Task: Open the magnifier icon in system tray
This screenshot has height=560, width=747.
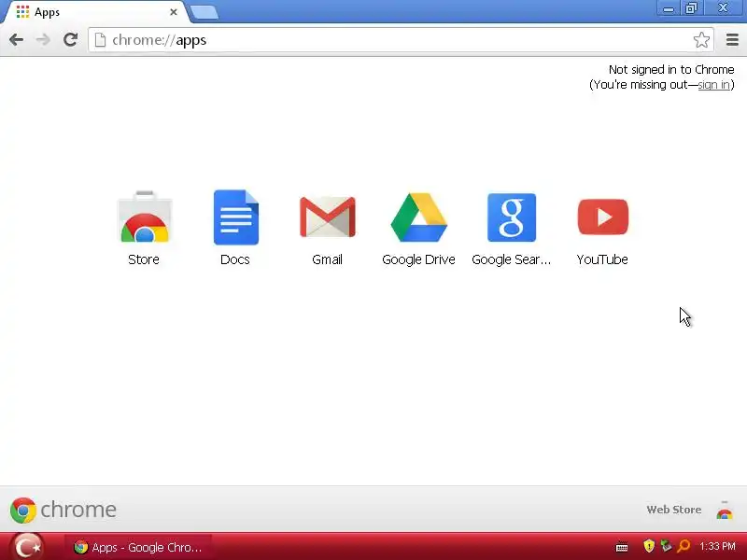Action: tap(684, 546)
